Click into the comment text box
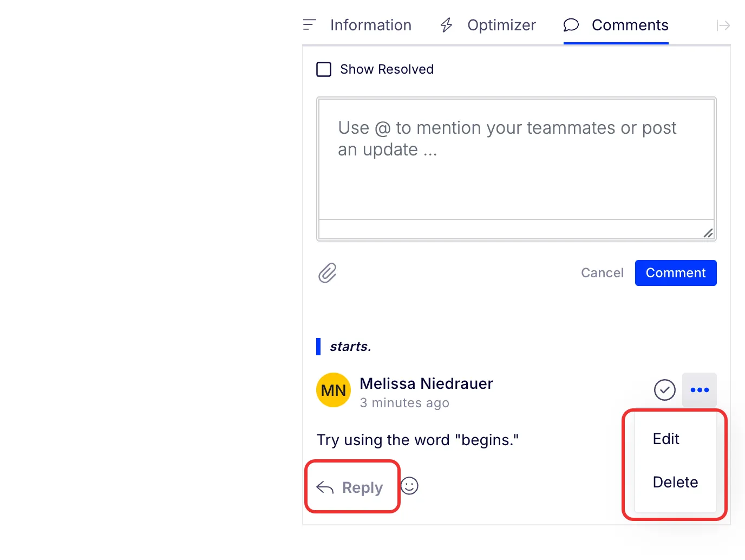This screenshot has width=745, height=560. (x=517, y=159)
